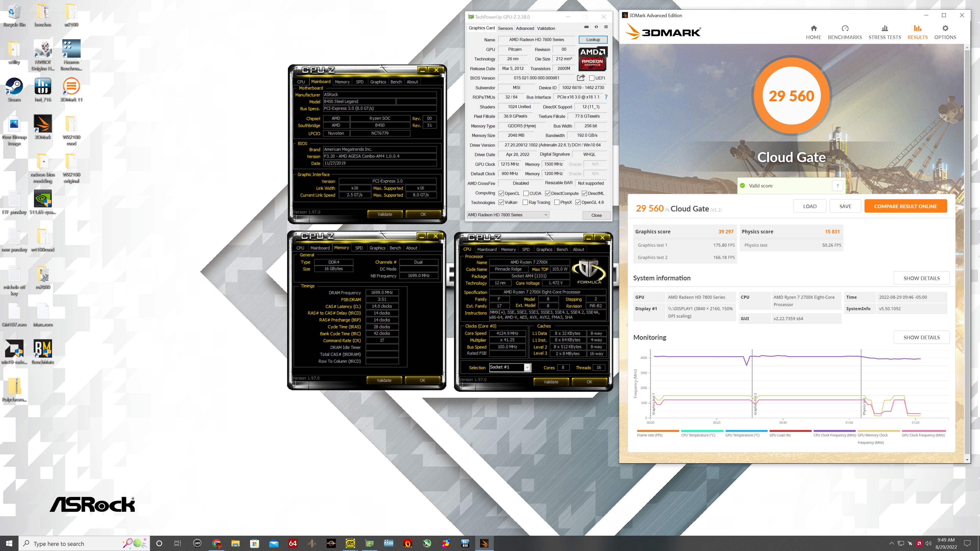This screenshot has height=551, width=980.
Task: Open Heaven Benchmark desktop icon
Action: coord(71,56)
